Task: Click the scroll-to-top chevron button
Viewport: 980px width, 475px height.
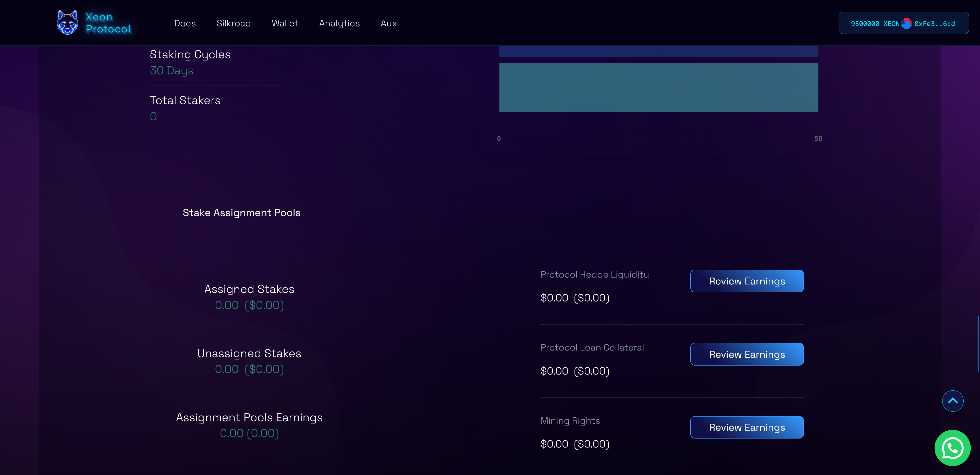Action: [x=952, y=401]
